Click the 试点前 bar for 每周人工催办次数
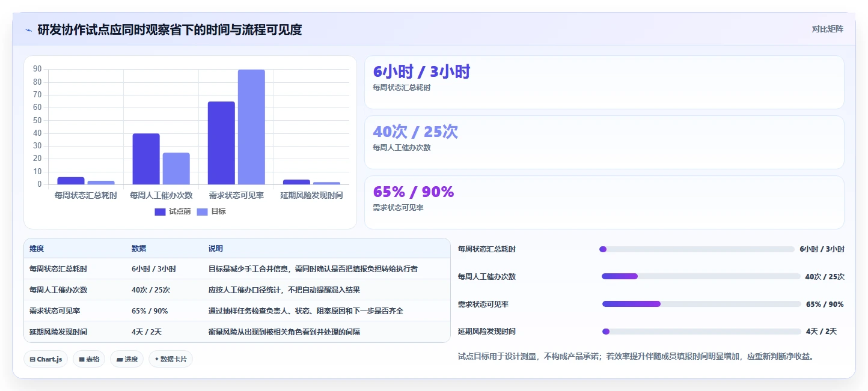This screenshot has height=391, width=868. (x=146, y=159)
